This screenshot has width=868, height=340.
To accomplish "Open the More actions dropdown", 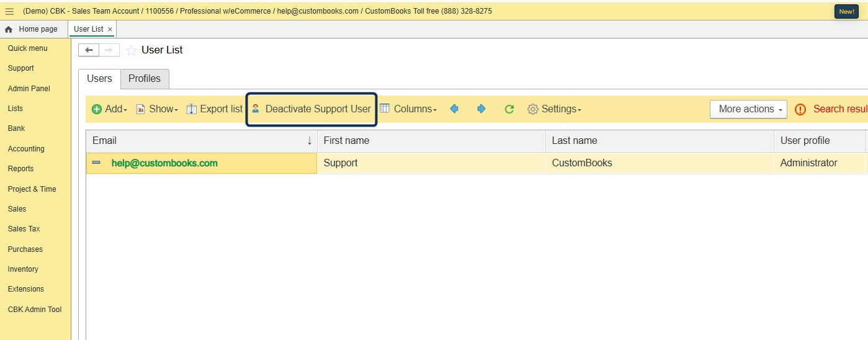I will point(748,109).
